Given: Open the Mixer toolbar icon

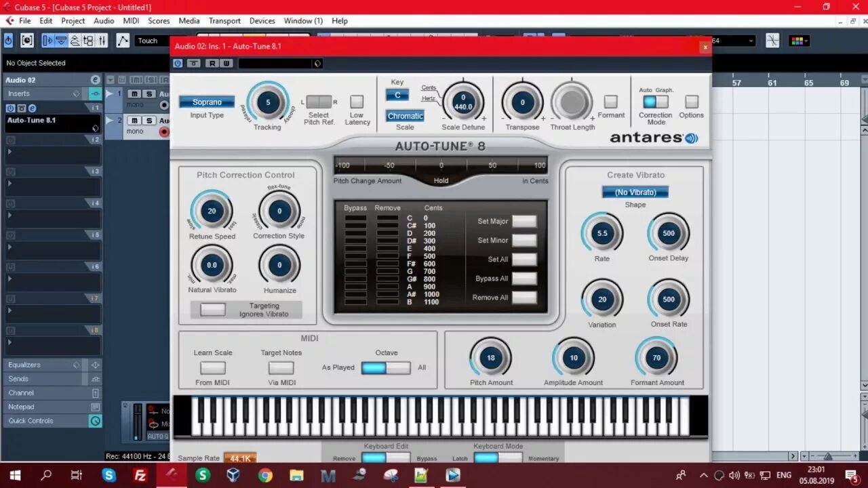Looking at the screenshot, I should coord(102,41).
